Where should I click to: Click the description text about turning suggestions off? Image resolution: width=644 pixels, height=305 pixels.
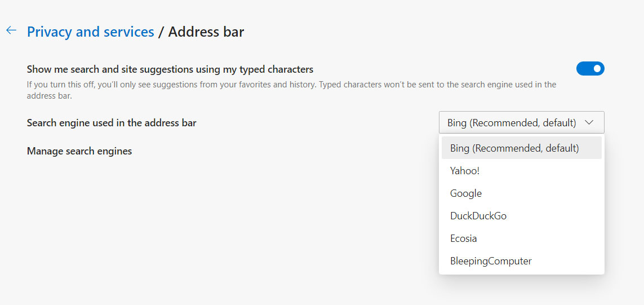tap(292, 91)
